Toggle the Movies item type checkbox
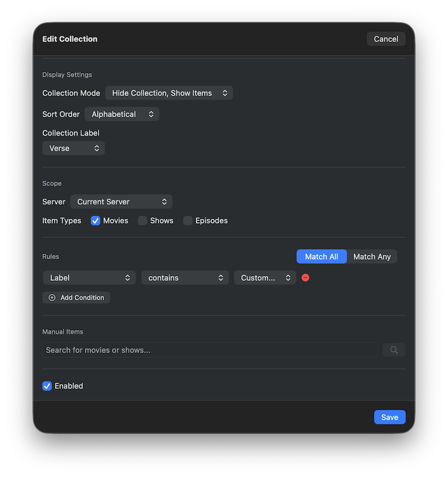 [95, 220]
